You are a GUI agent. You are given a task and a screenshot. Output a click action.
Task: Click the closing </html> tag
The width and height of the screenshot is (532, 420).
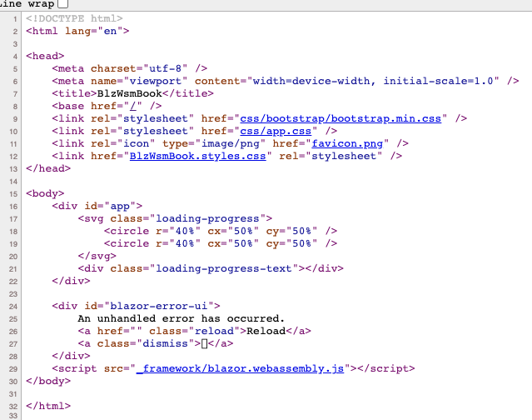pos(48,406)
